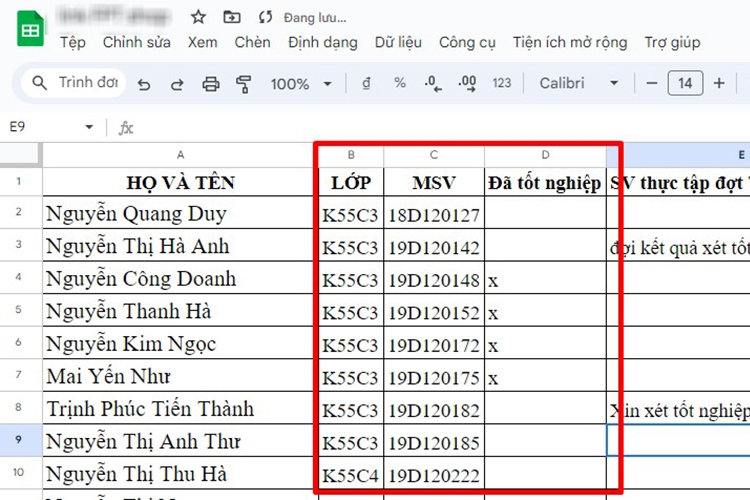Decrease decimal places
Image resolution: width=750 pixels, height=500 pixels.
433,83
